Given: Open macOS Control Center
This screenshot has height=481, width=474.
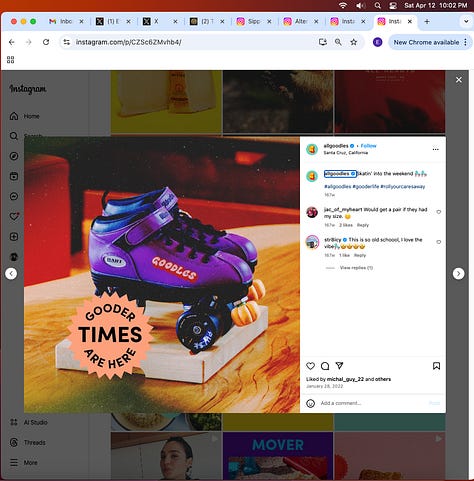Looking at the screenshot, I should 393,5.
